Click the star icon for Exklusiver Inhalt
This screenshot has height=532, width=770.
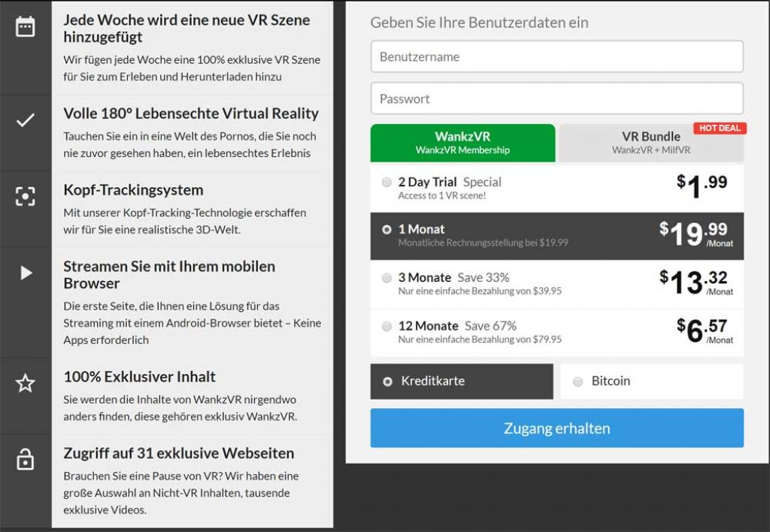pos(26,383)
